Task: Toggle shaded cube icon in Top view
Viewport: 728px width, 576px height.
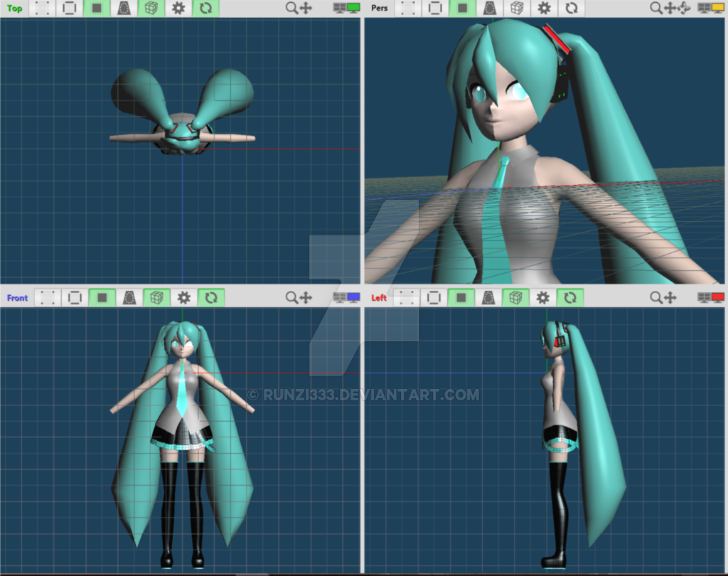Action: 151,8
